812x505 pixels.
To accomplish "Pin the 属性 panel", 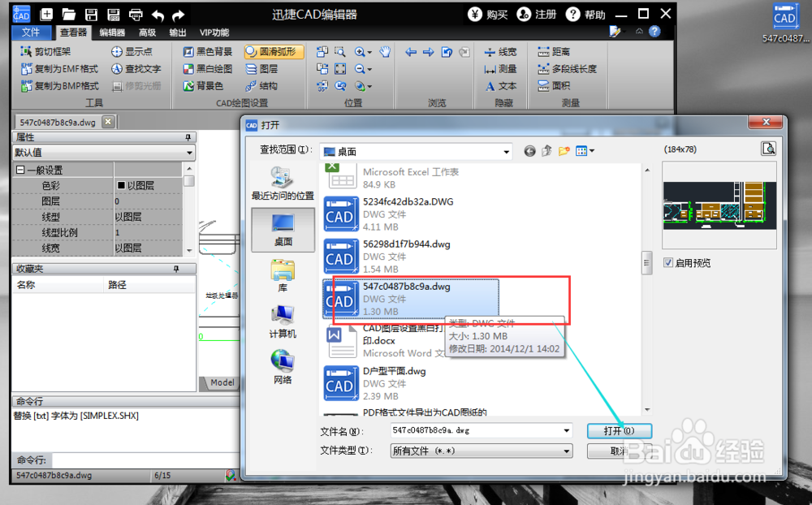I will 188,137.
